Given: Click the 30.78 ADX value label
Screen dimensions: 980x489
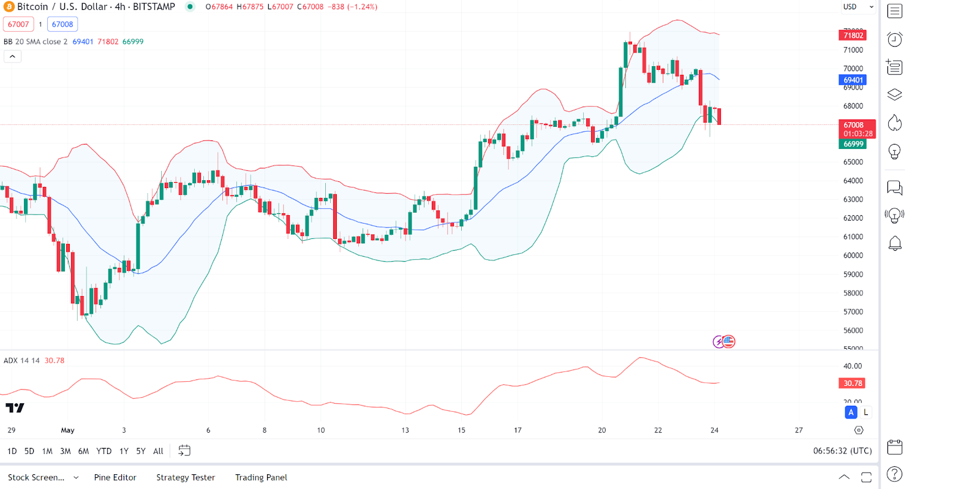Looking at the screenshot, I should point(852,384).
